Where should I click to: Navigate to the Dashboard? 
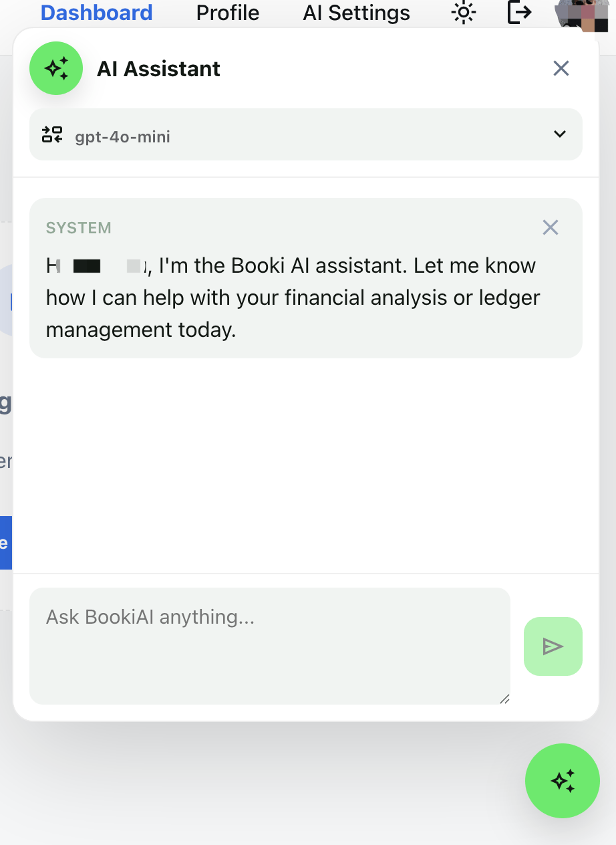96,13
